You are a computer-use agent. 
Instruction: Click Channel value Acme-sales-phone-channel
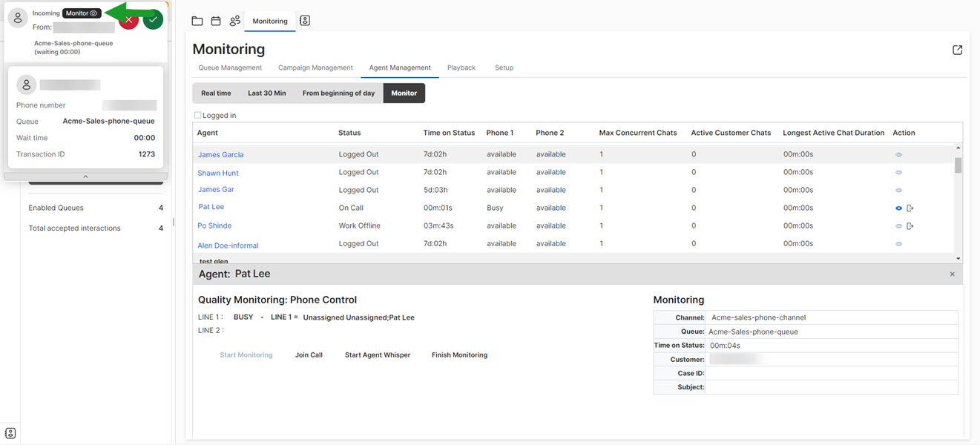pyautogui.click(x=758, y=317)
